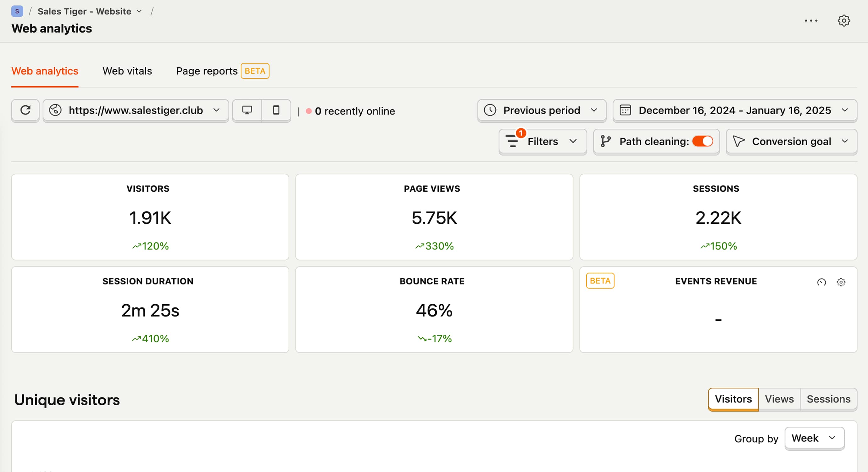This screenshot has height=472, width=868.
Task: Open the Group by Week dropdown
Action: click(814, 438)
